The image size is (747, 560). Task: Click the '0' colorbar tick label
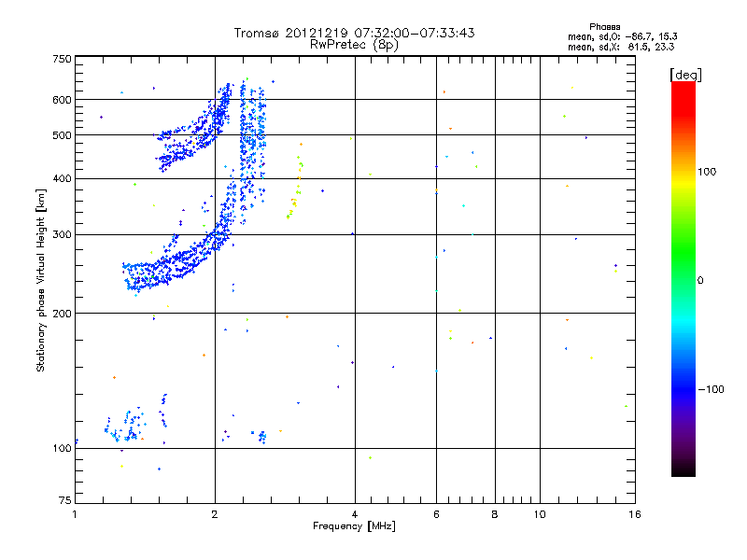[699, 280]
